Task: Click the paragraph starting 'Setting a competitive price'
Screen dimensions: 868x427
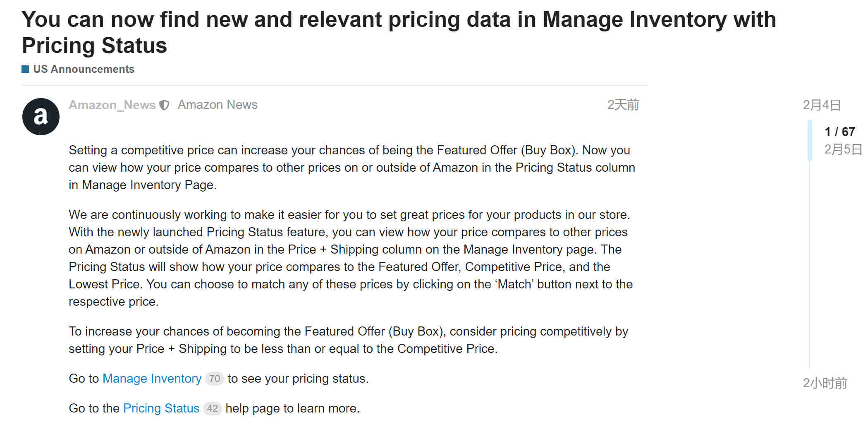Action: click(352, 168)
